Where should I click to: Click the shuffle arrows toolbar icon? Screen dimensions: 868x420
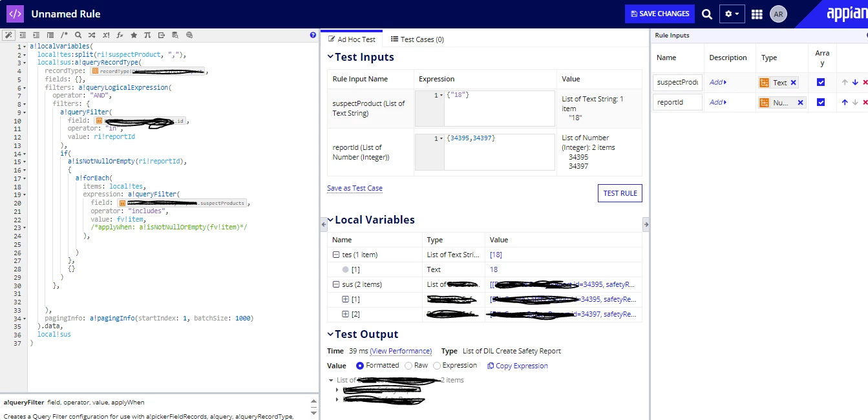tap(92, 35)
